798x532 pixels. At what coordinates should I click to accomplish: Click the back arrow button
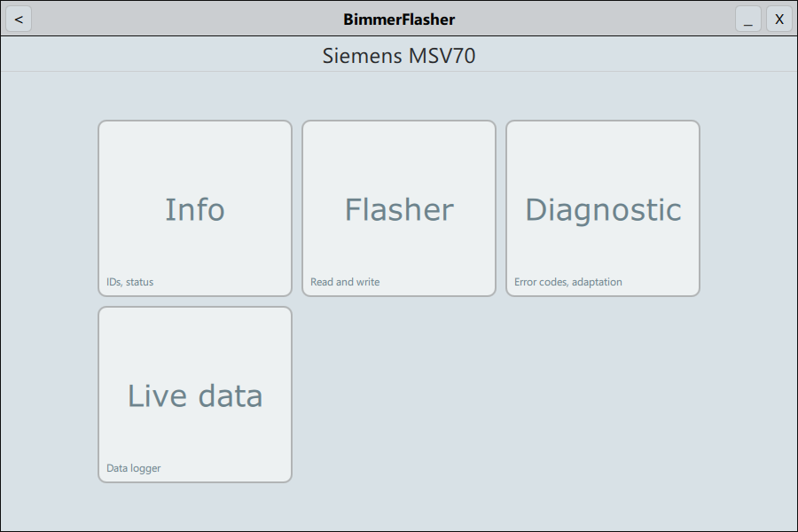[x=19, y=19]
